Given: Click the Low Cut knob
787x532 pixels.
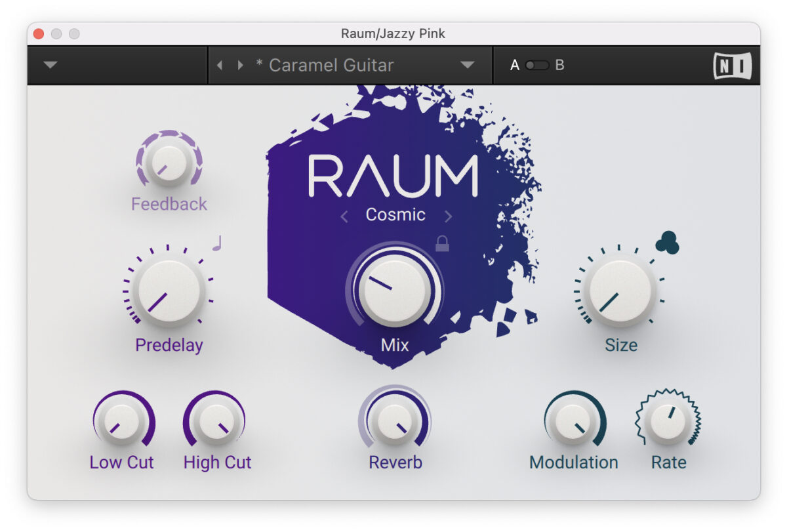Looking at the screenshot, I should [123, 422].
